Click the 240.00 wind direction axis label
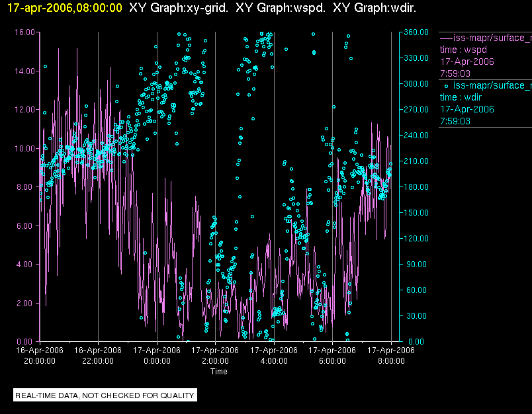Screen dimensions: 532x414 (416, 136)
